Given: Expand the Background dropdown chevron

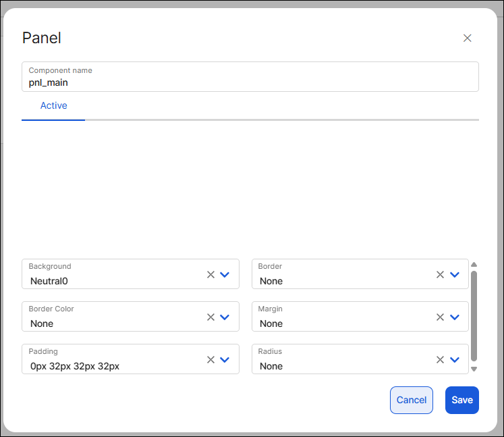Looking at the screenshot, I should click(225, 274).
